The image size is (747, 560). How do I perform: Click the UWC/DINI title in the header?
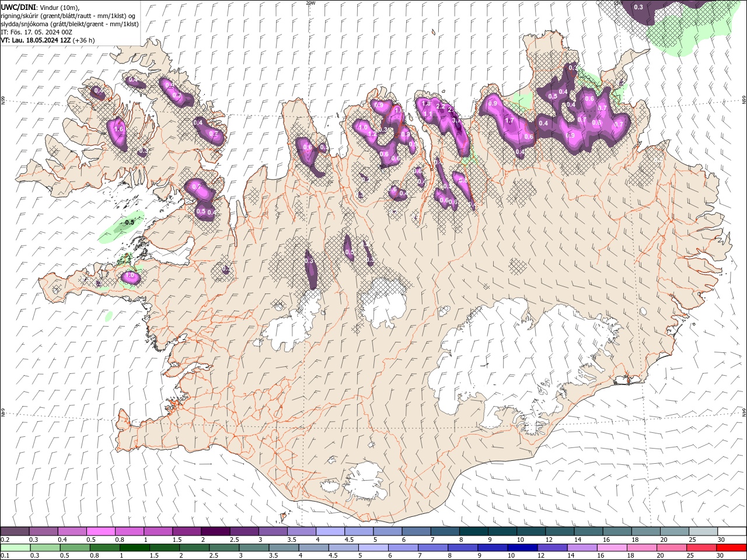coord(18,7)
